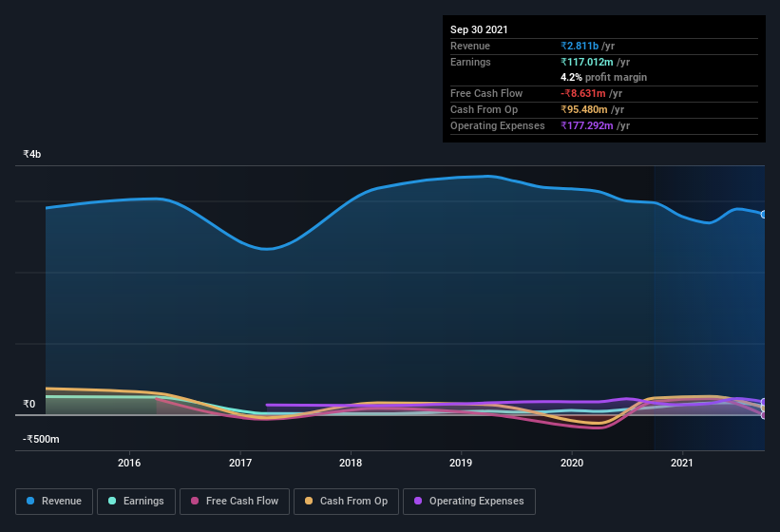
Task: Click the Free Cash Flow label in tooltip
Action: tap(486, 93)
